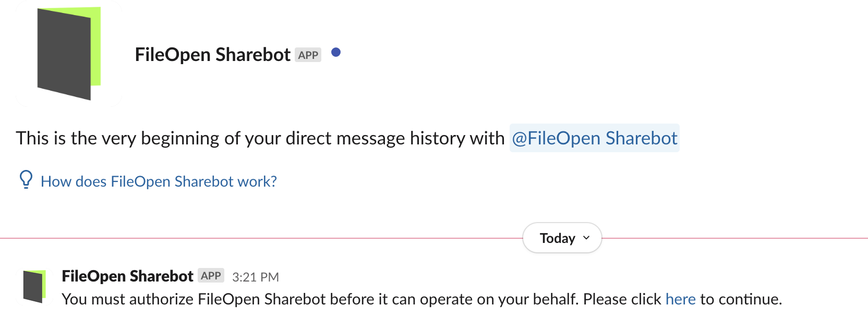This screenshot has height=318, width=868.
Task: Click the lightbulb icon next to help link
Action: point(25,181)
